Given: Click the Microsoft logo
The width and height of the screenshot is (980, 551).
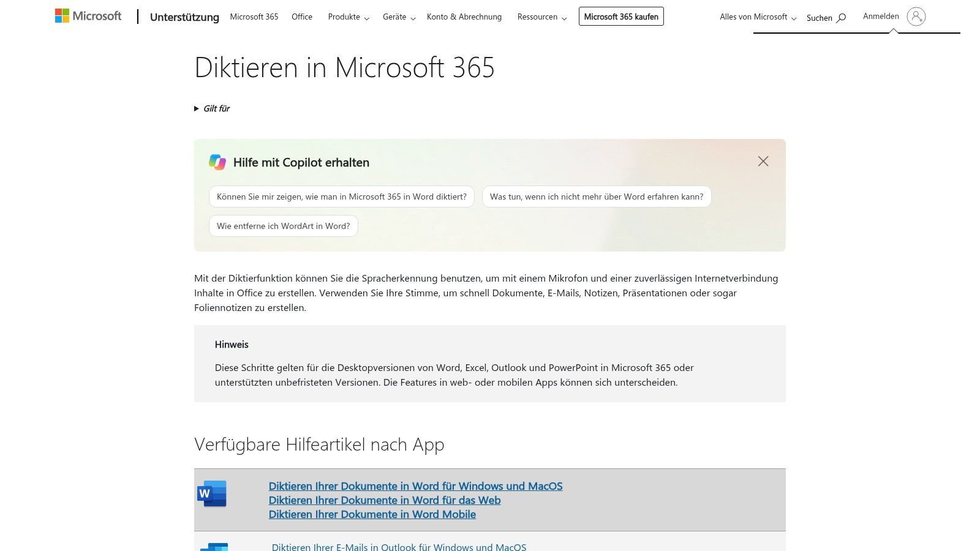Looking at the screenshot, I should pos(88,16).
